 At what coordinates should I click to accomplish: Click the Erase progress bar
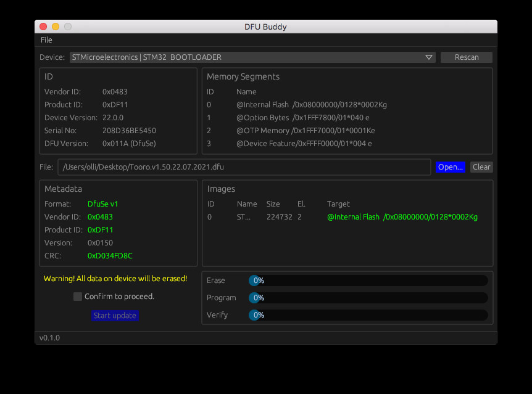[x=368, y=281]
